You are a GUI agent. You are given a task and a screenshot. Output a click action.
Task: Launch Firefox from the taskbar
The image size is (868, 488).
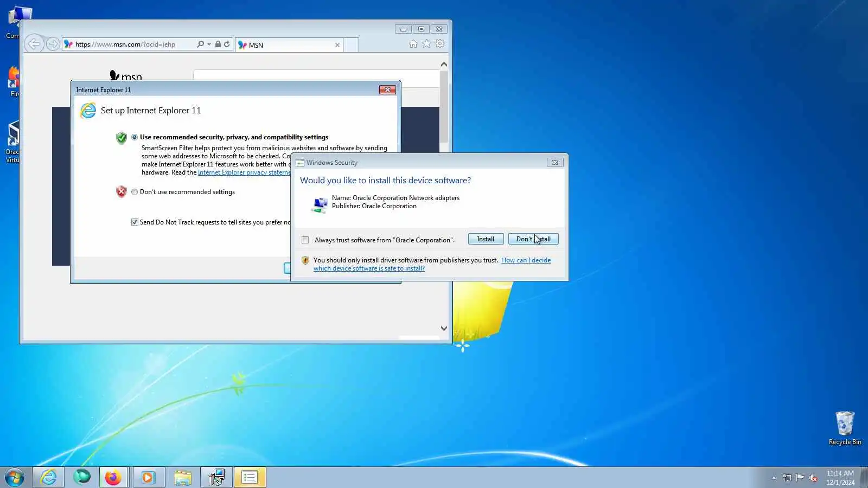tap(113, 477)
